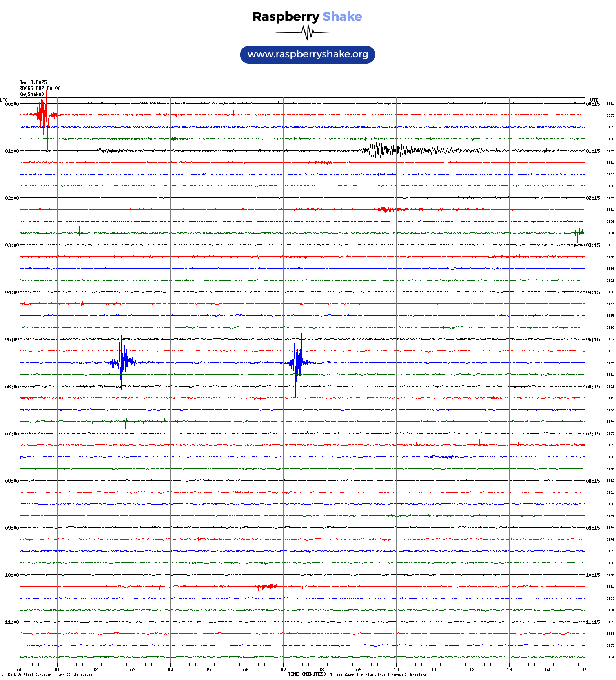Click the 8535 DC offset value
Screen dimensions: 616x680
pyautogui.click(x=610, y=115)
